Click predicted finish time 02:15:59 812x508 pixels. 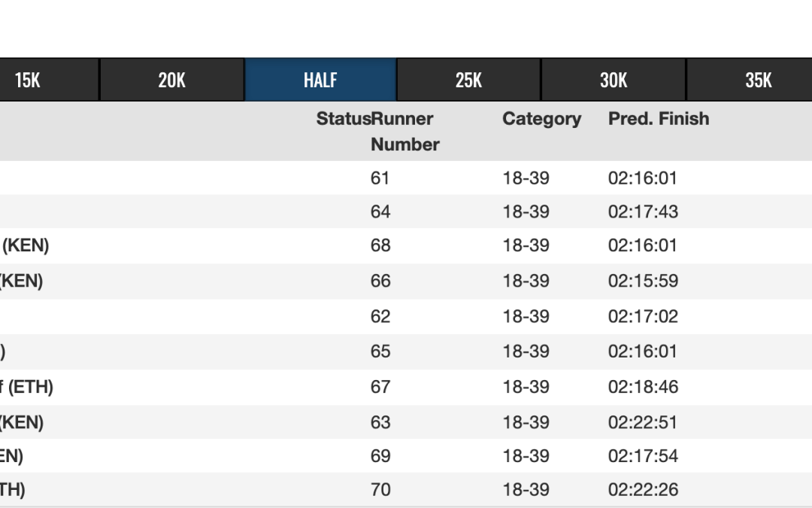tap(643, 281)
